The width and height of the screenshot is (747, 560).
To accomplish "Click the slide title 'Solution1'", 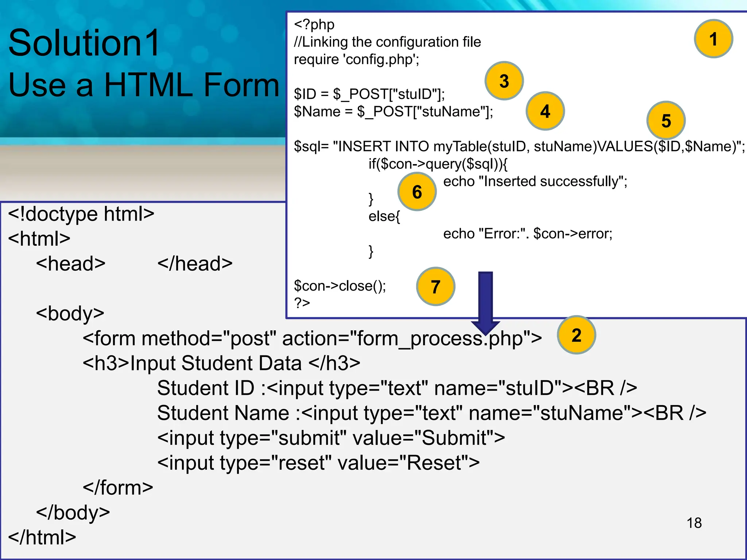I will click(x=84, y=43).
